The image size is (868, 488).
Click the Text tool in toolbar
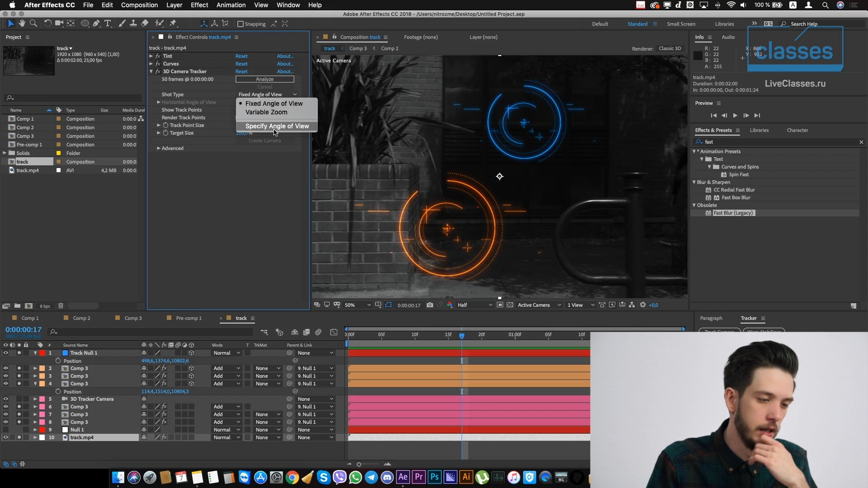click(108, 24)
